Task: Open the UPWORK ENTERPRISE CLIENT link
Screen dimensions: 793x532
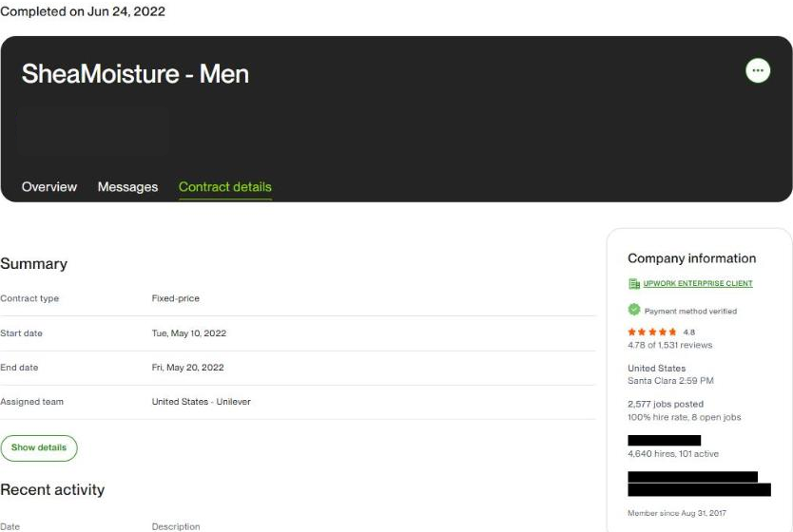Action: pos(698,283)
